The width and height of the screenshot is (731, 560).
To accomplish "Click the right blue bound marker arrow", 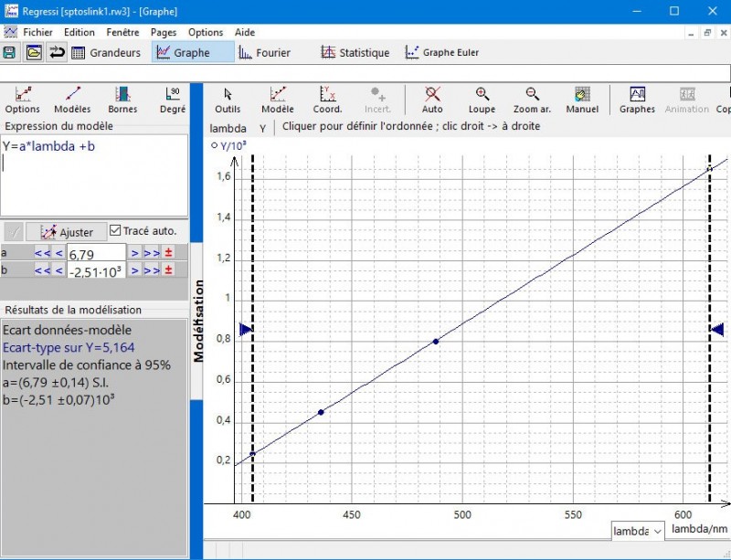I will [717, 329].
